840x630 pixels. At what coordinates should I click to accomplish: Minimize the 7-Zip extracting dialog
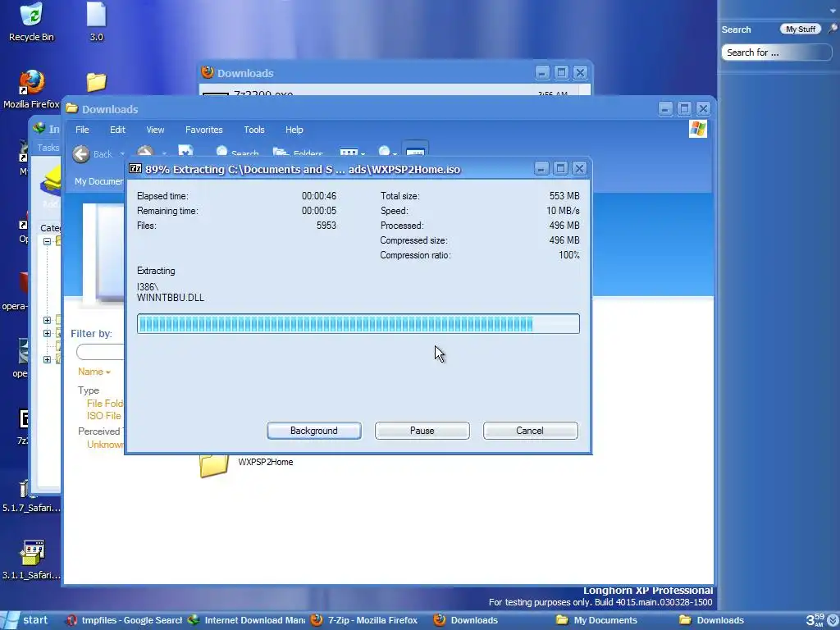(541, 169)
